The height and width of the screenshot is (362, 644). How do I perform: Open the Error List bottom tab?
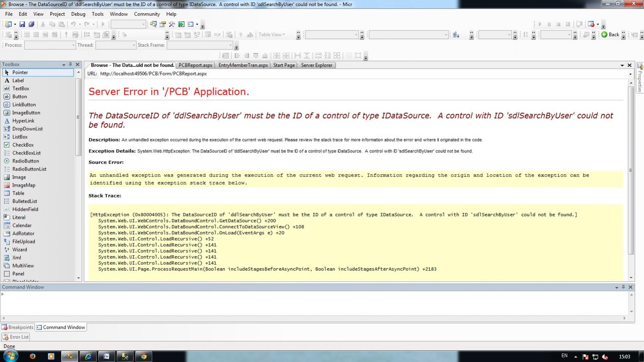(16, 337)
